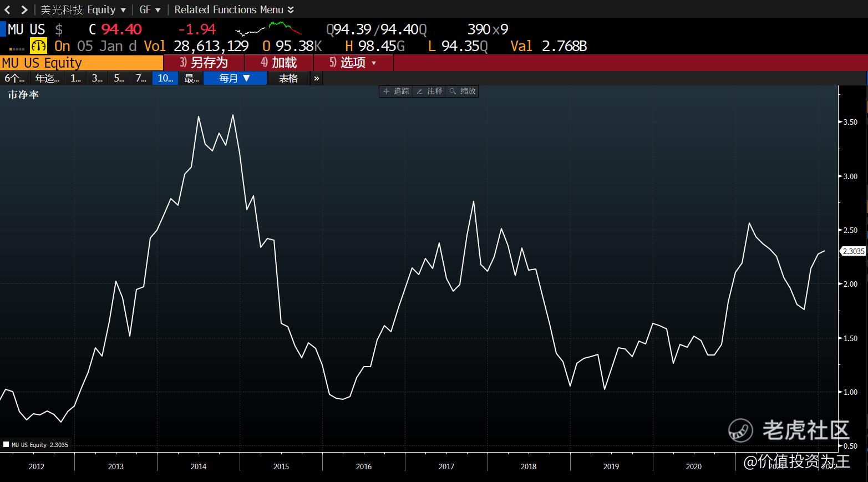Click the 市净率 chart title
The height and width of the screenshot is (482, 868).
click(x=23, y=95)
